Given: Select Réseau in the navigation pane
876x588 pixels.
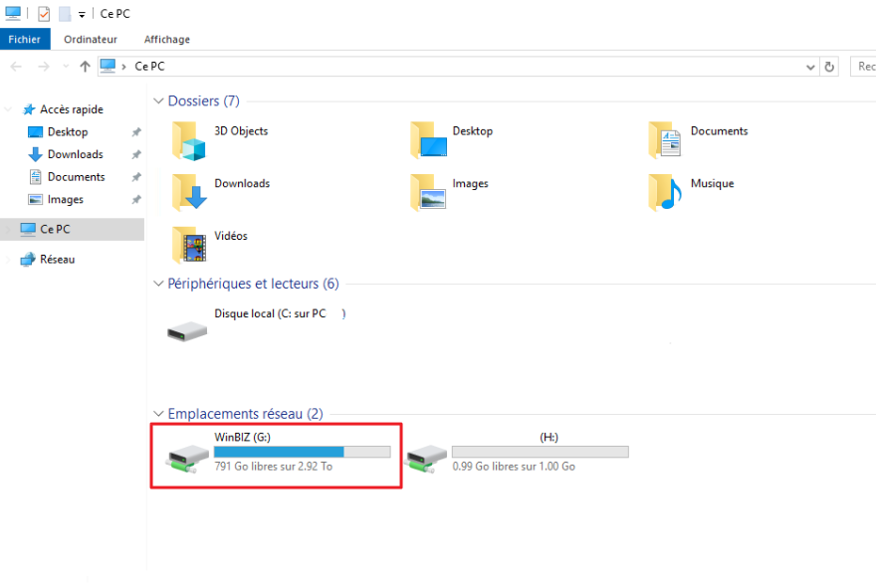Looking at the screenshot, I should click(x=57, y=260).
